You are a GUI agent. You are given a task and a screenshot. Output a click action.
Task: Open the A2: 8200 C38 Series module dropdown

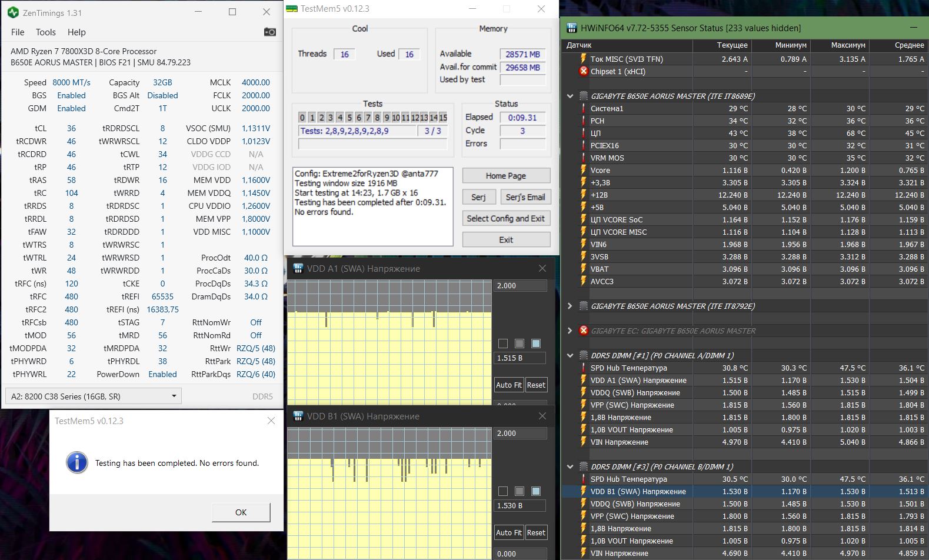click(x=93, y=396)
